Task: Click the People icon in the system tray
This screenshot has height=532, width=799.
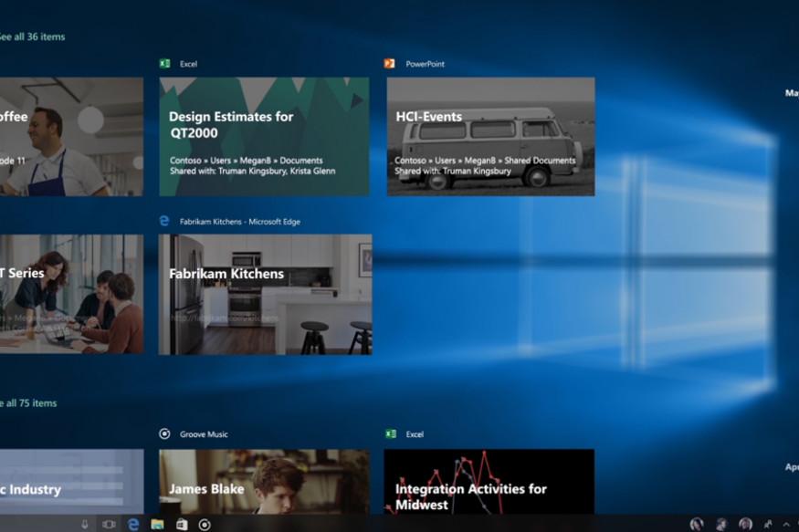Action: pyautogui.click(x=767, y=525)
